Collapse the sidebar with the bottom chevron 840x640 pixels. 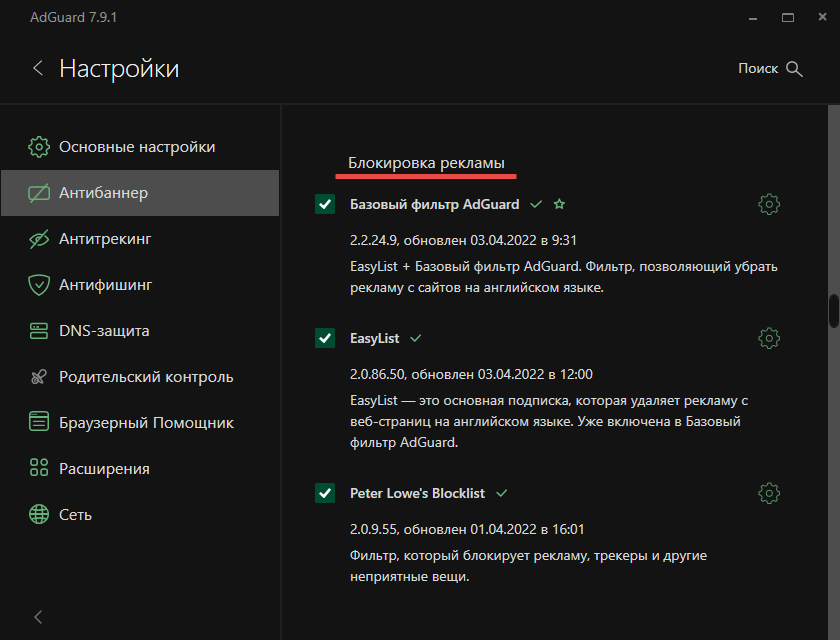tap(38, 617)
